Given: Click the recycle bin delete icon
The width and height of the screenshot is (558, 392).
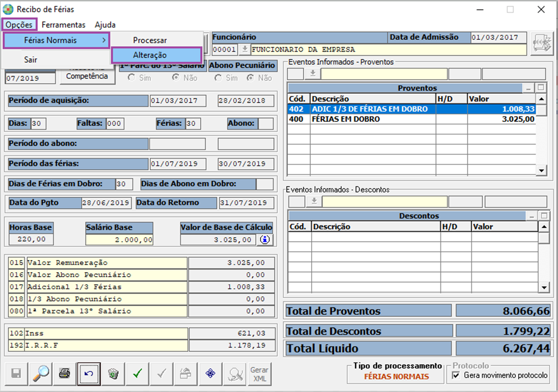Looking at the screenshot, I should point(113,374).
